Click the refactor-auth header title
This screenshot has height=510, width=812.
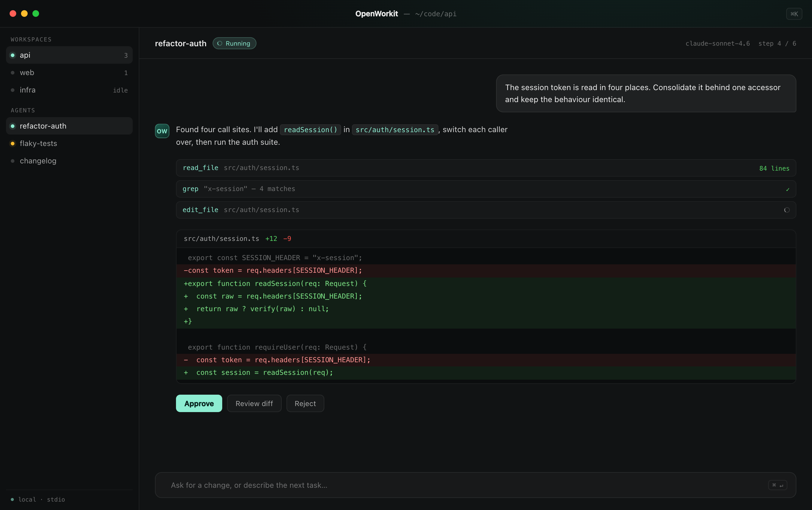coord(181,44)
